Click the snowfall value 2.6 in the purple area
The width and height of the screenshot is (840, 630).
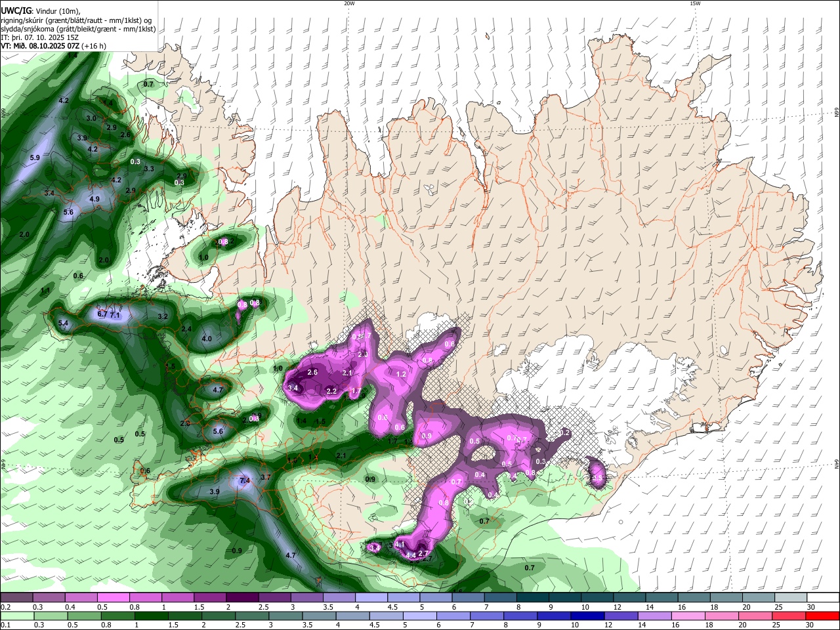[312, 373]
